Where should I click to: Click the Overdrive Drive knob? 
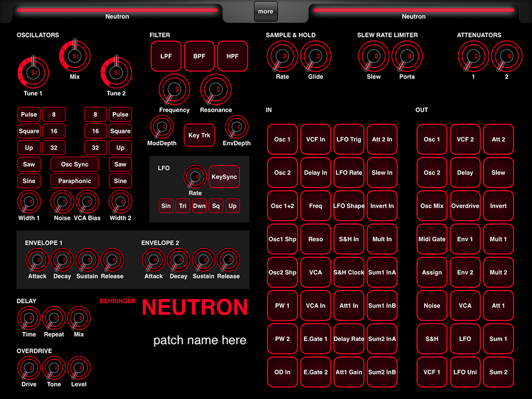29,368
